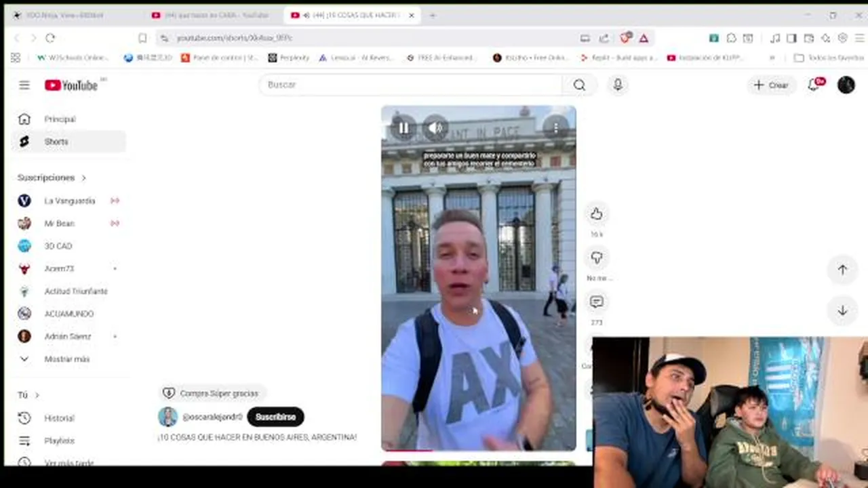The width and height of the screenshot is (868, 488).
Task: Open the Short's three-dot more options menu
Action: coord(556,127)
